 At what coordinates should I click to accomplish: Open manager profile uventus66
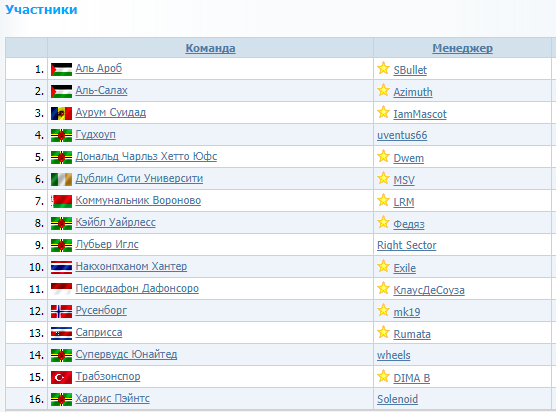click(x=402, y=135)
